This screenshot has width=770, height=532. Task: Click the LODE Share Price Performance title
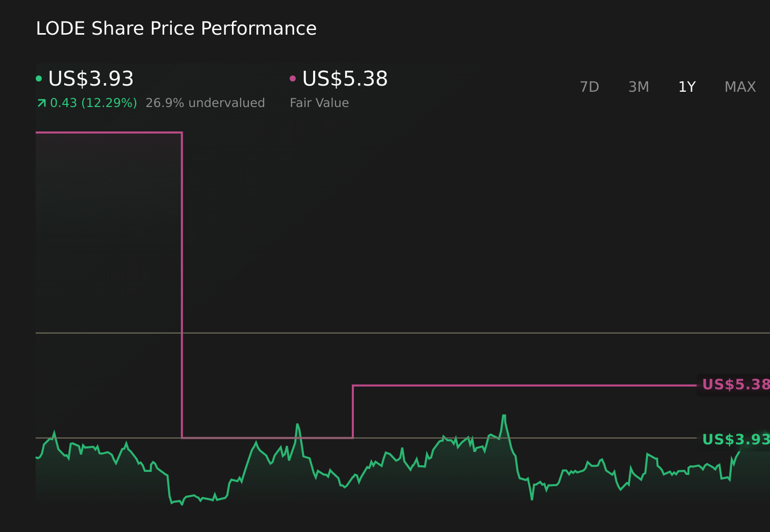pyautogui.click(x=176, y=29)
